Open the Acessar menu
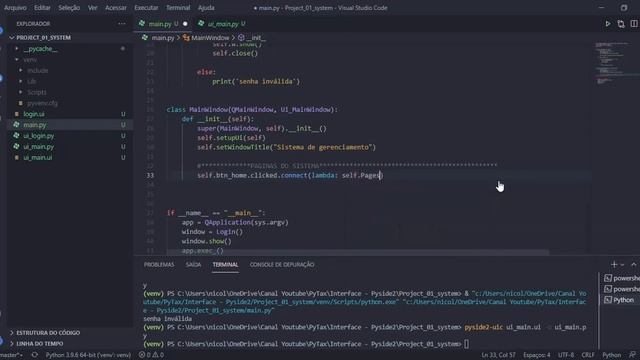This screenshot has height=360, width=640. (x=116, y=8)
